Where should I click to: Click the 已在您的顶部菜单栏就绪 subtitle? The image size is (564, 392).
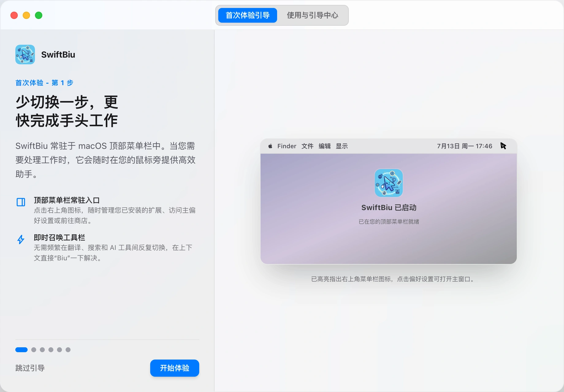click(x=389, y=221)
